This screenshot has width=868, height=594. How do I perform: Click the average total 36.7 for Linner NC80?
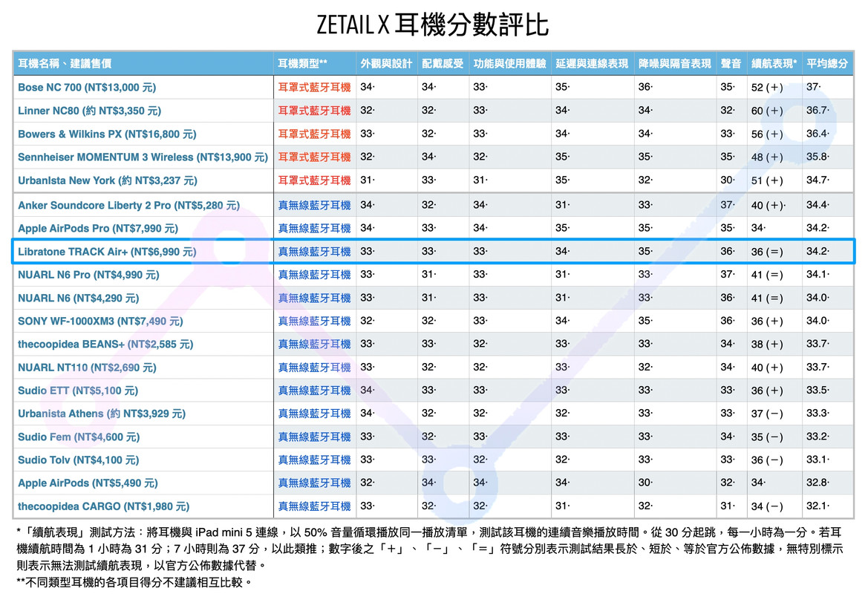tap(817, 110)
